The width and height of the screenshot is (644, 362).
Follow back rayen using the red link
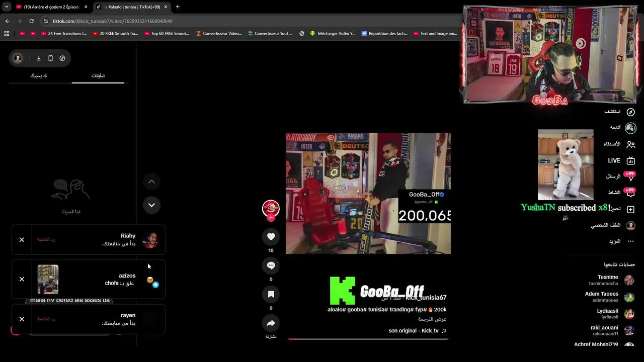(46, 319)
